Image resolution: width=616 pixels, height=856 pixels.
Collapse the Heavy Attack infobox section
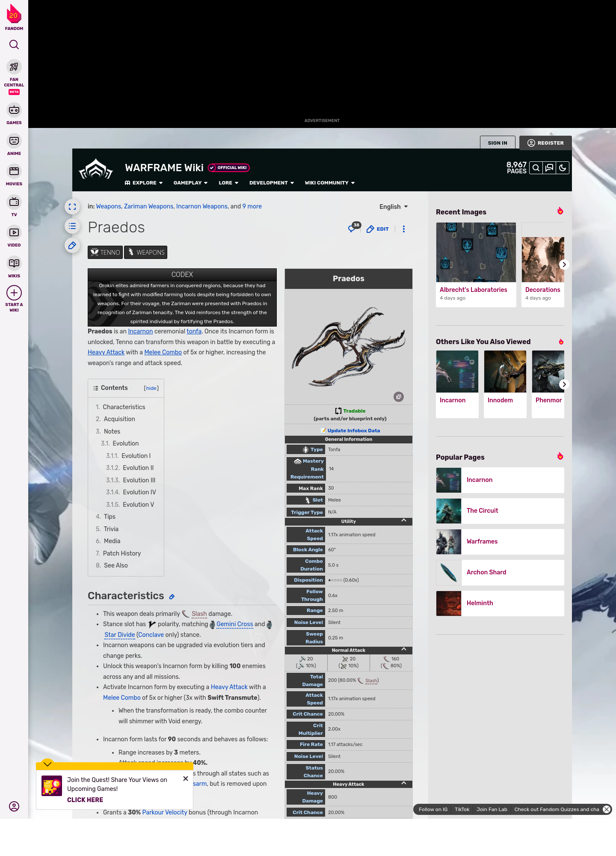point(404,783)
